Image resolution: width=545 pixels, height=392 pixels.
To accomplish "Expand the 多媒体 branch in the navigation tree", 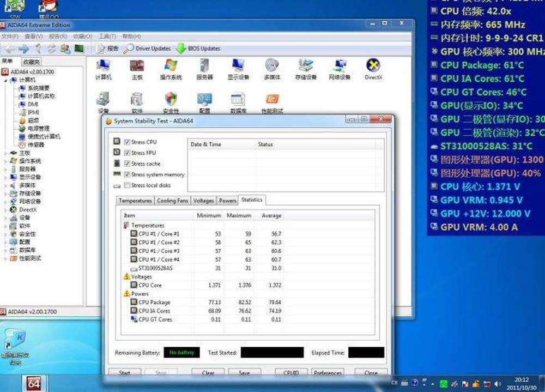I will coord(5,185).
